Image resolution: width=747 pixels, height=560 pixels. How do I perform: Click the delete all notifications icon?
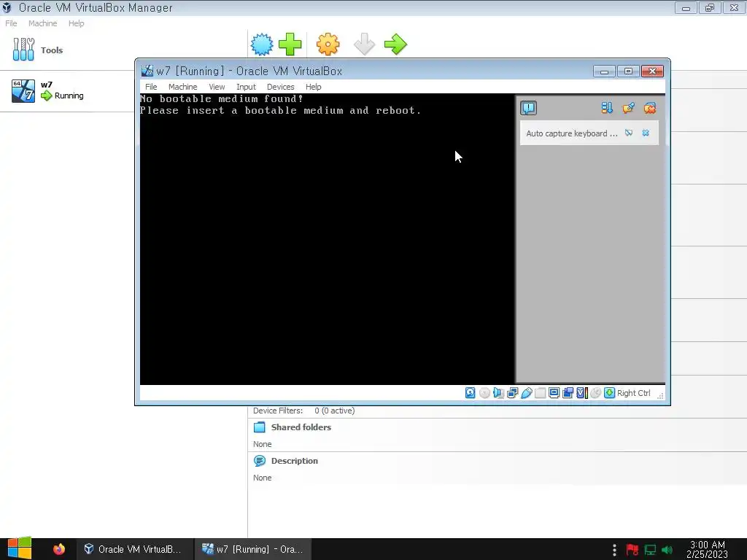coord(650,108)
